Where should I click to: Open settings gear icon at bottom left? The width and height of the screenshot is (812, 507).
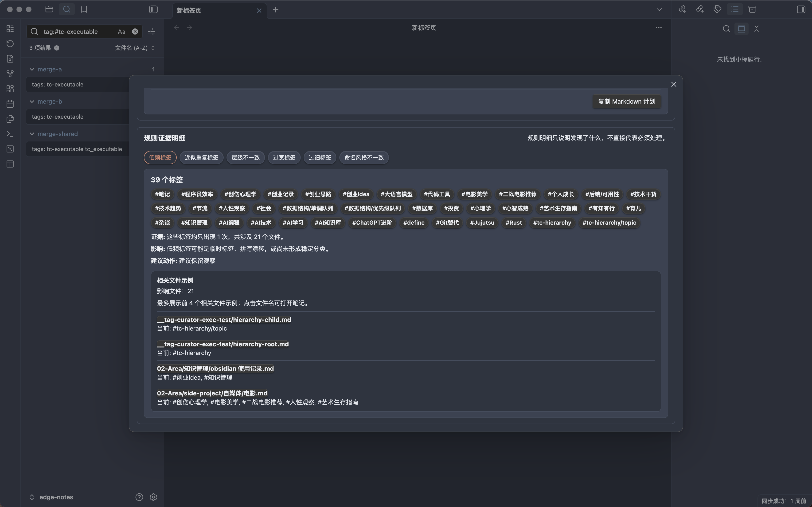[x=153, y=497]
